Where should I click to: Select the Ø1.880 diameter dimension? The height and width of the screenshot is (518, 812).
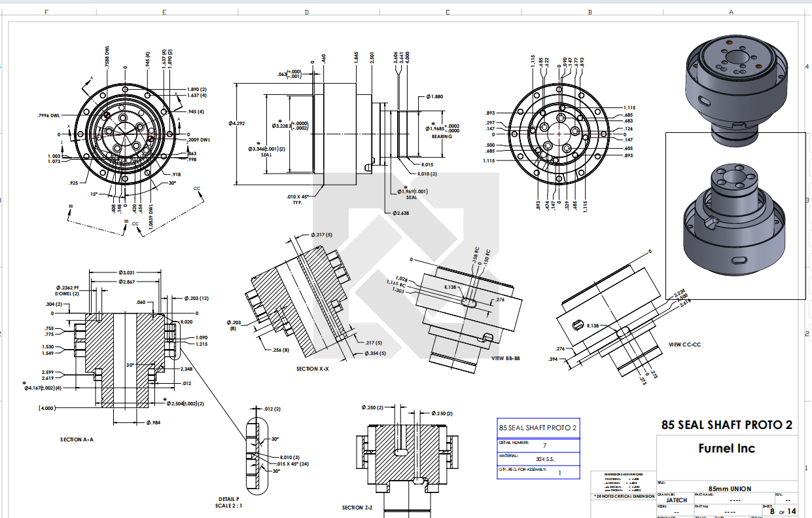(434, 96)
